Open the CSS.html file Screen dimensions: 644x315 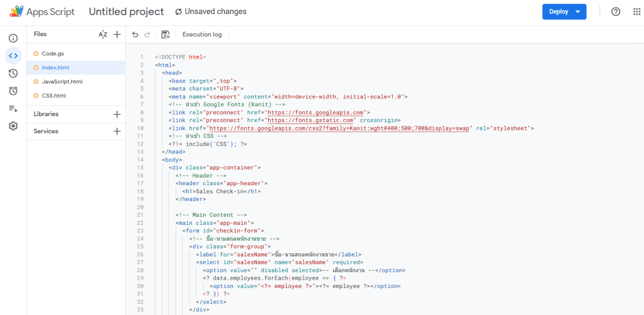pyautogui.click(x=54, y=96)
